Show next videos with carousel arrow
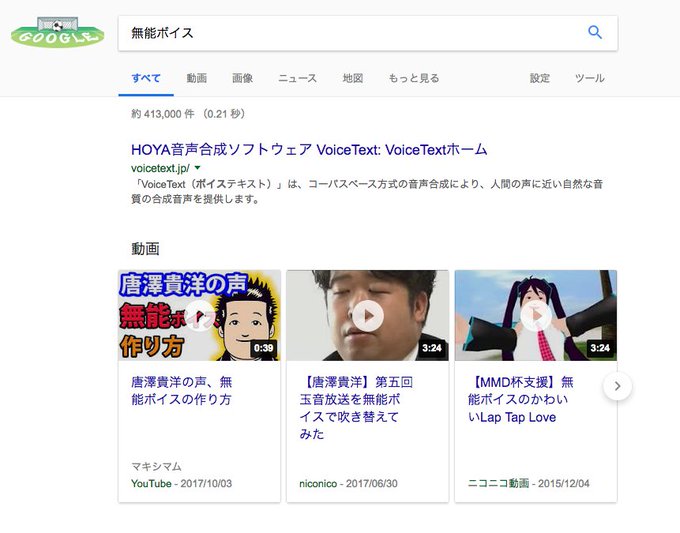 (618, 386)
